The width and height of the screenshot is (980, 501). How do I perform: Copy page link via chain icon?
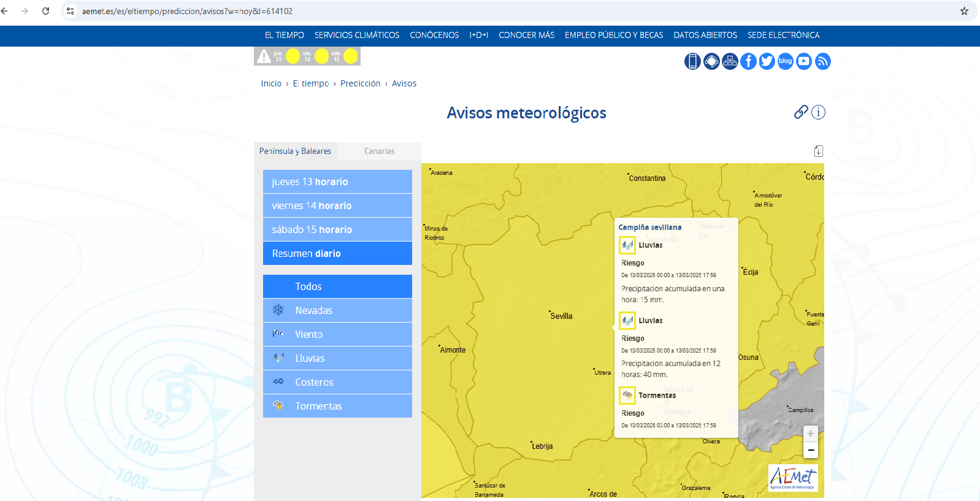[x=800, y=112]
